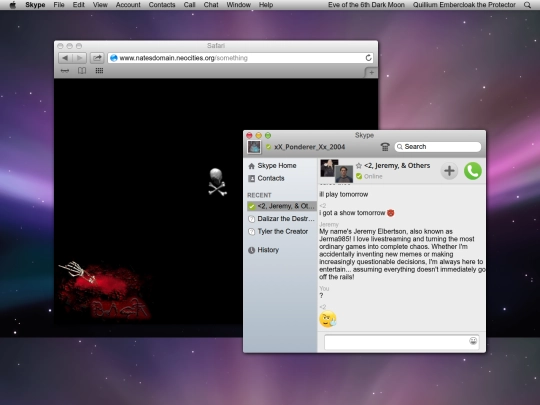
Task: Open chat with Dalizar the Destr...
Action: point(281,219)
